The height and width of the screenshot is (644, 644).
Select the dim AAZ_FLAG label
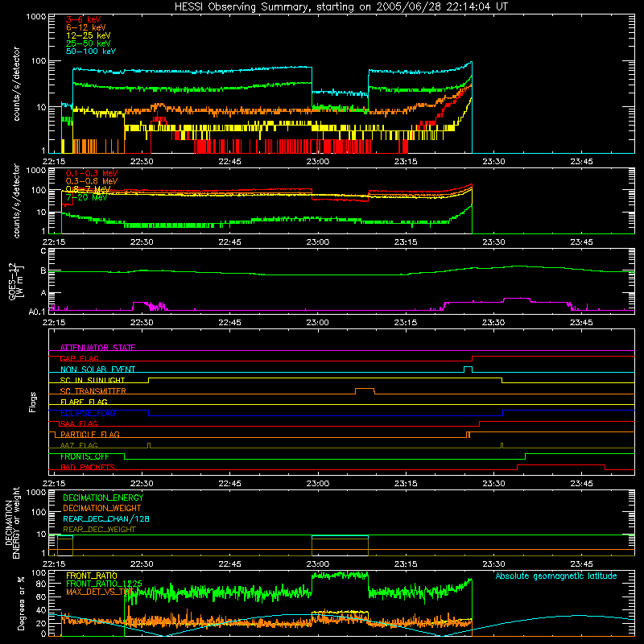(x=79, y=445)
